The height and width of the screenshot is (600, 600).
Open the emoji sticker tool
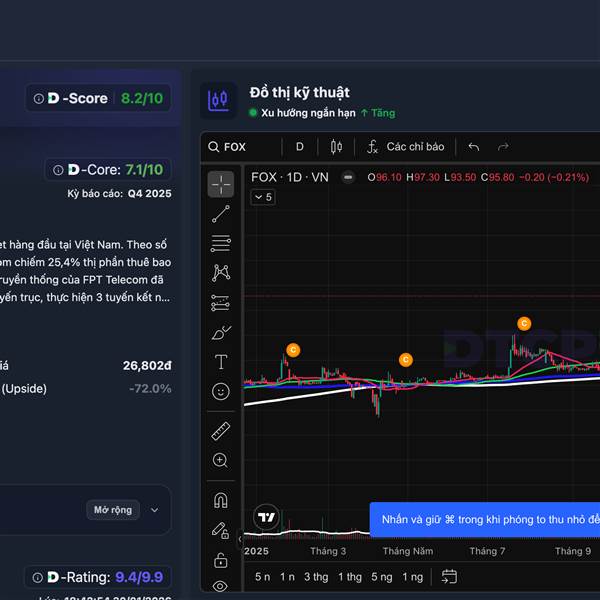(221, 392)
